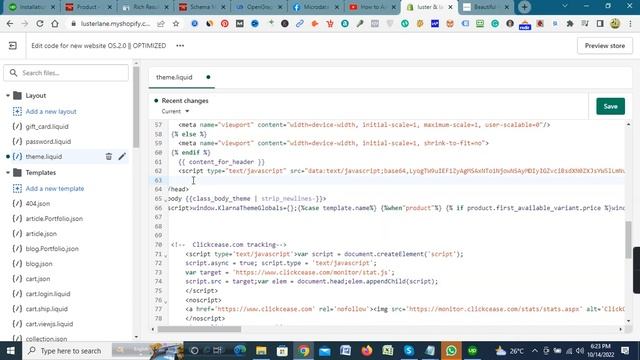
Task: Click the Preview store button
Action: (604, 46)
